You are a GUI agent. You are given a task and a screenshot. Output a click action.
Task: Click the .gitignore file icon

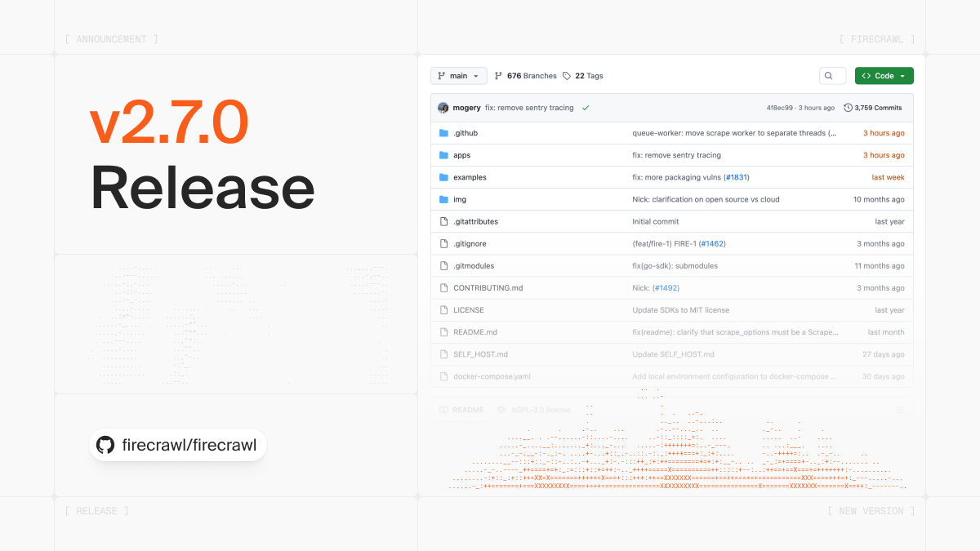pyautogui.click(x=442, y=243)
